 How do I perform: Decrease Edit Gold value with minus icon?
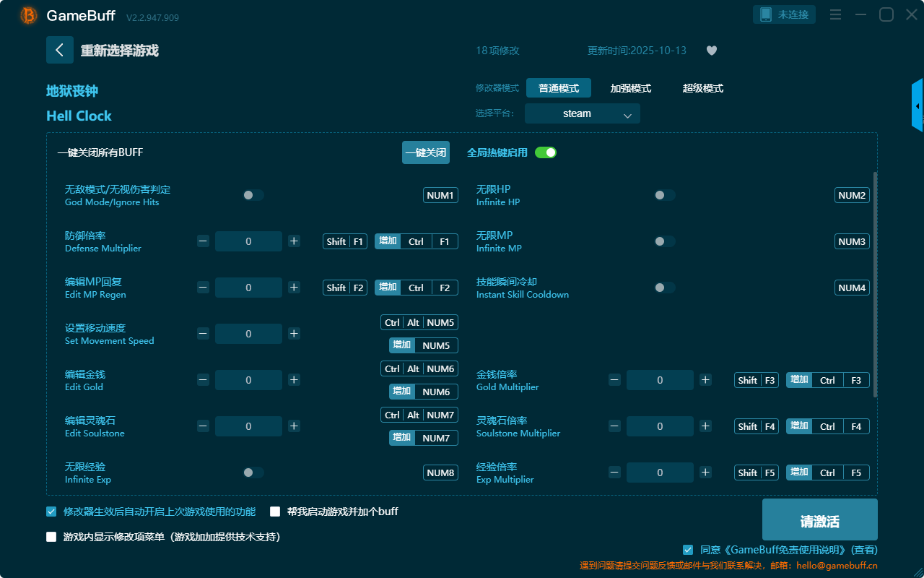tap(203, 380)
